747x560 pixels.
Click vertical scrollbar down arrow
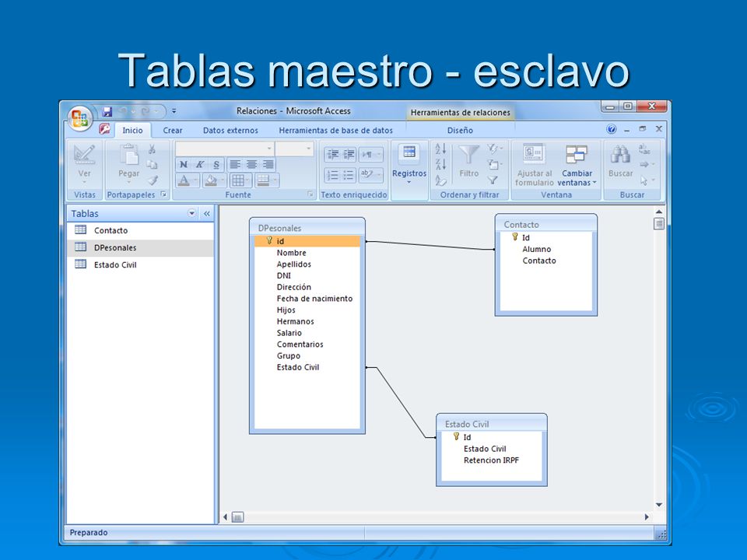pos(659,505)
